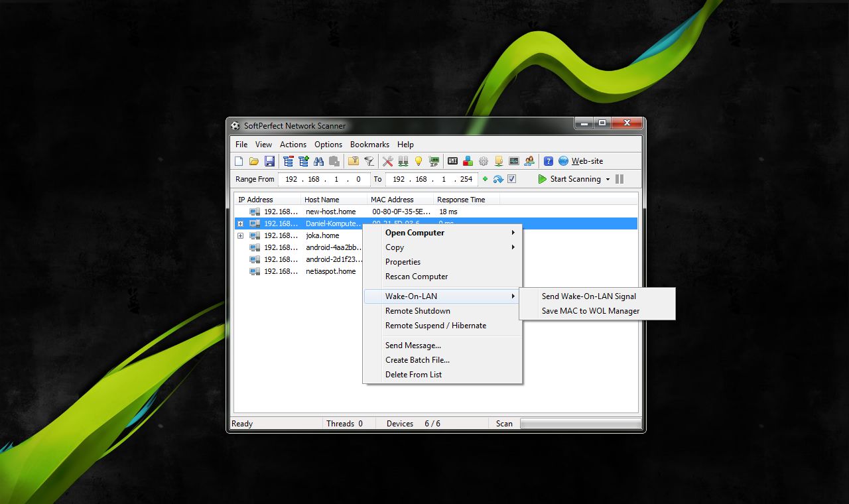Screen dimensions: 849x504
Task: Click the monitor graph icon
Action: pos(513,161)
